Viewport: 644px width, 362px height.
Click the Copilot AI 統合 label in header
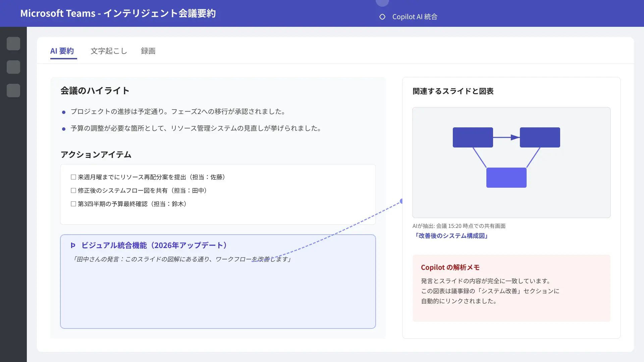415,17
